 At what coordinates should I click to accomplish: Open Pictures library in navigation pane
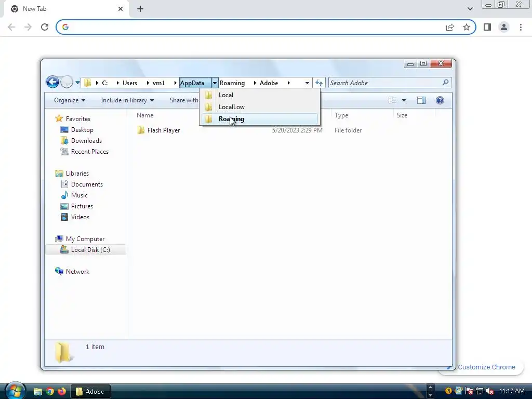coord(82,206)
